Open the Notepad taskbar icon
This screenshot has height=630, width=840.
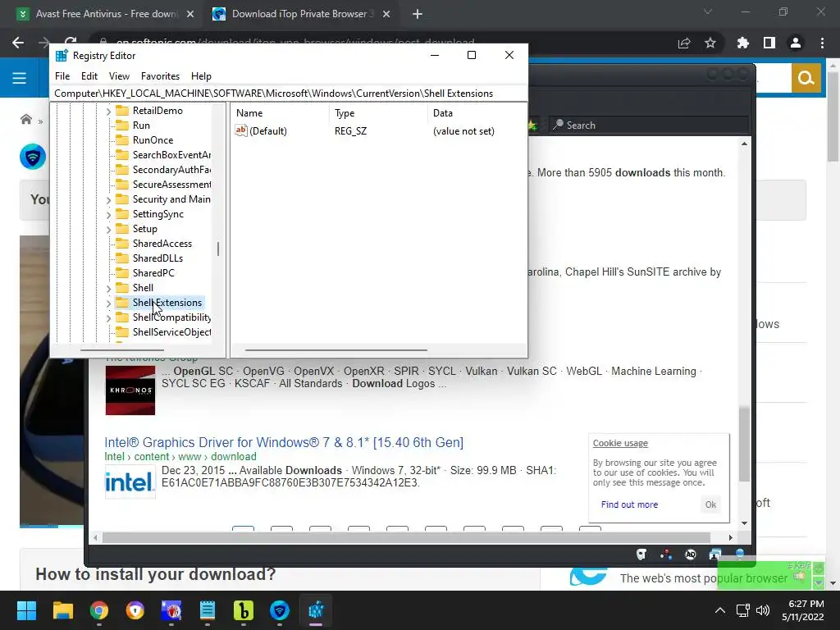tap(208, 610)
